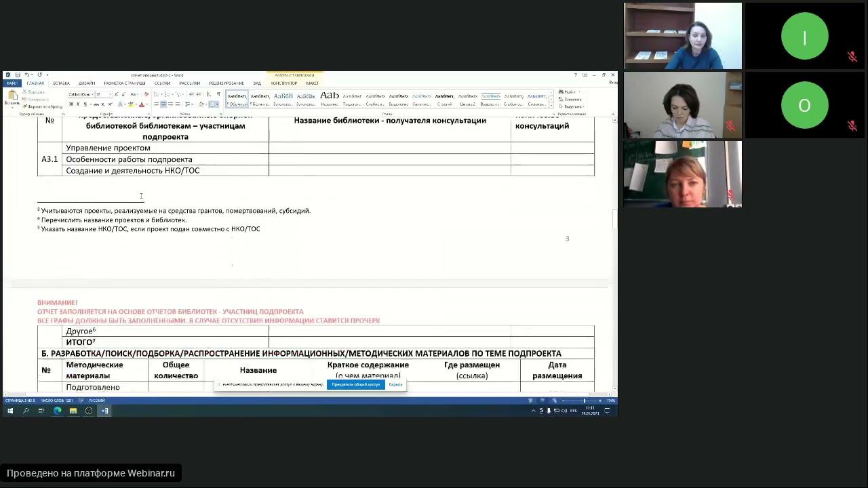Click the Save icon in Word's title bar

click(18, 75)
